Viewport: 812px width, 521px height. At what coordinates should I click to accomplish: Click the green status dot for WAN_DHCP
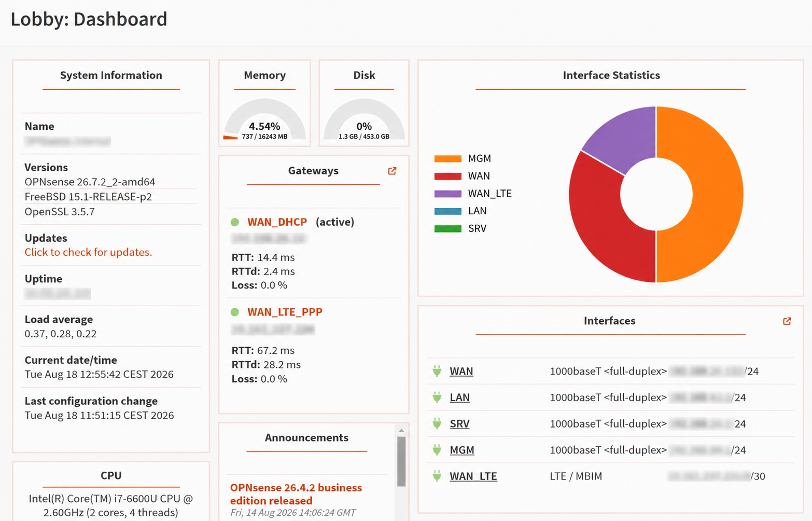tap(235, 222)
